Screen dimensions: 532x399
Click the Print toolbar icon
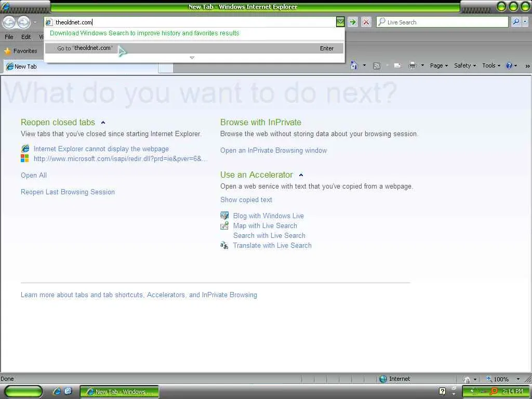tap(412, 65)
